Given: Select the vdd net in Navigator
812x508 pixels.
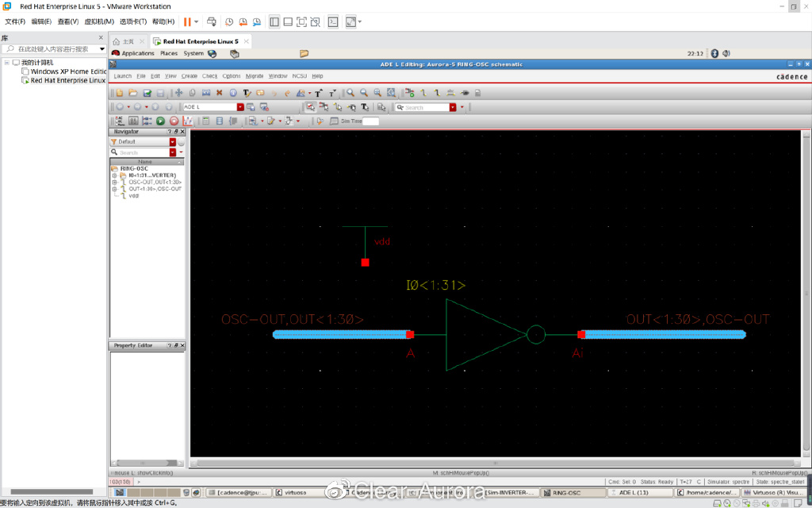Looking at the screenshot, I should (133, 196).
